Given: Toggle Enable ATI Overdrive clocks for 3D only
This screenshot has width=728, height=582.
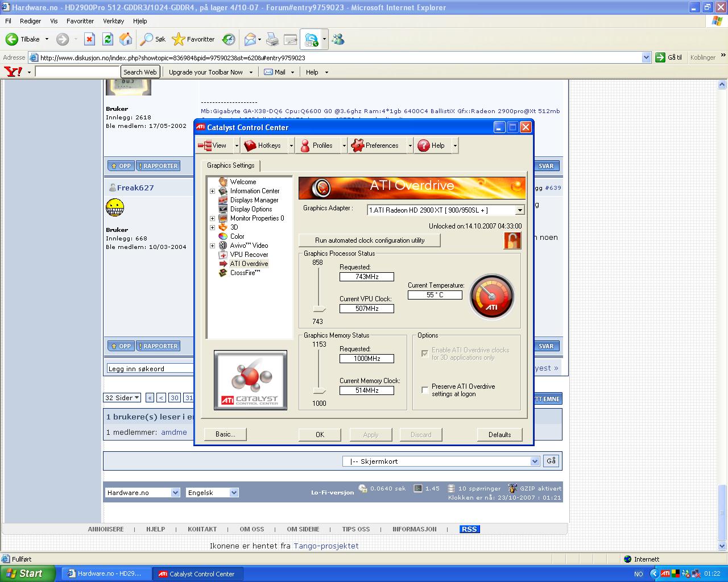Looking at the screenshot, I should 425,354.
